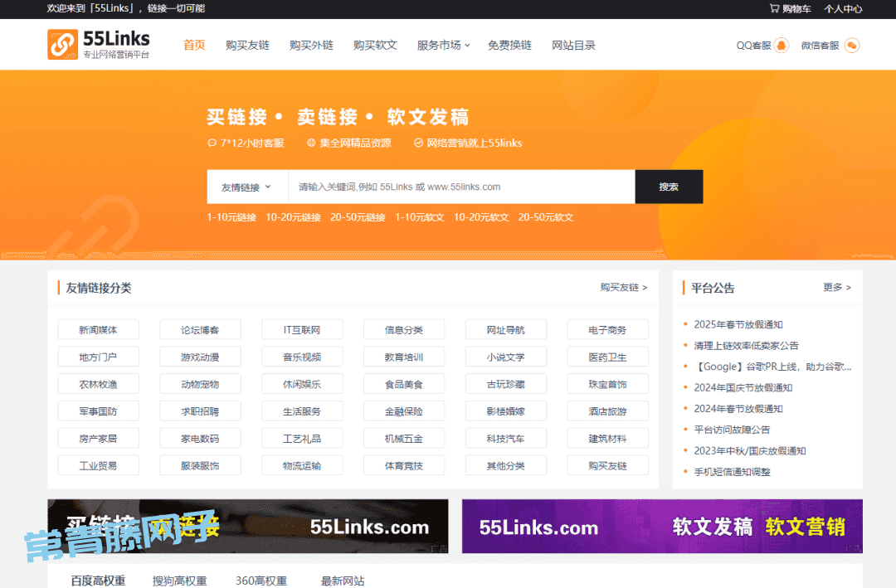Choose the 食品美食 category
Image resolution: width=896 pixels, height=588 pixels.
click(404, 384)
